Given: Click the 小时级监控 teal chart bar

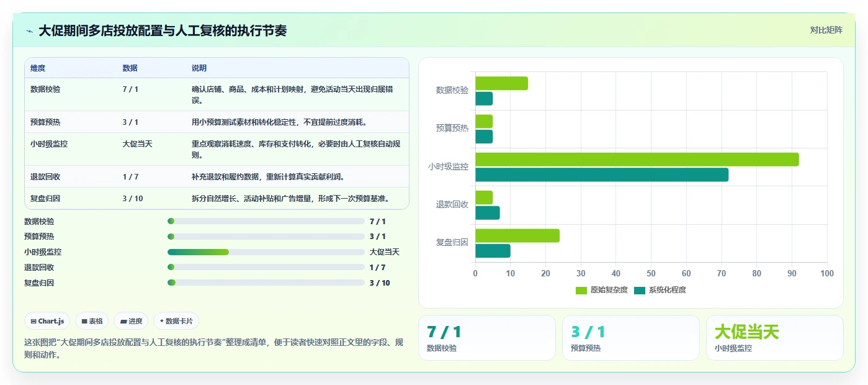Looking at the screenshot, I should coord(602,174).
